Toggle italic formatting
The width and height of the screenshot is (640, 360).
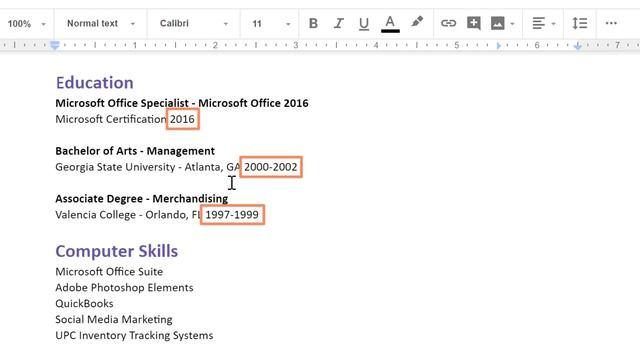[338, 23]
